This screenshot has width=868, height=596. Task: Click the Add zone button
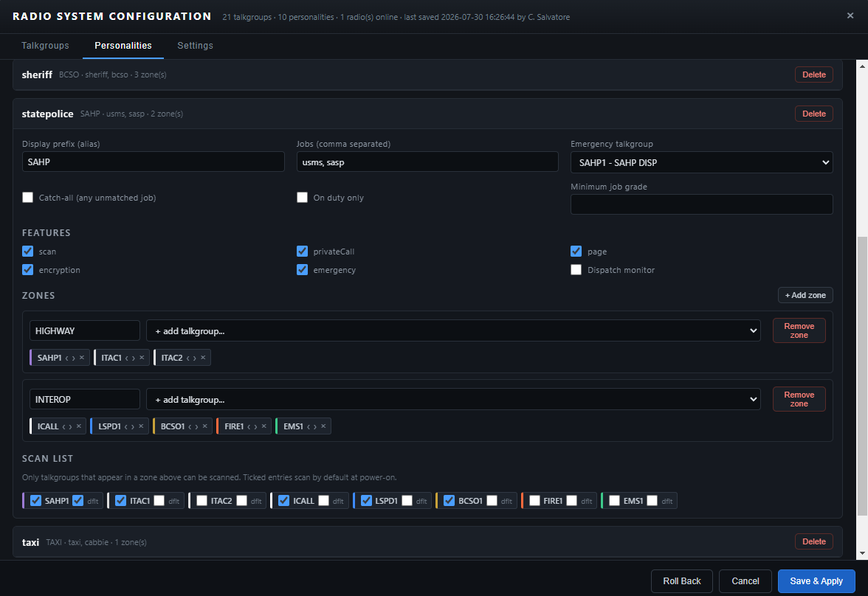[x=805, y=295]
